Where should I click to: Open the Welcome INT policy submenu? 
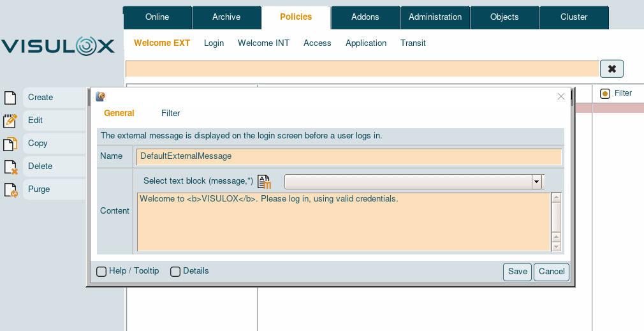263,43
